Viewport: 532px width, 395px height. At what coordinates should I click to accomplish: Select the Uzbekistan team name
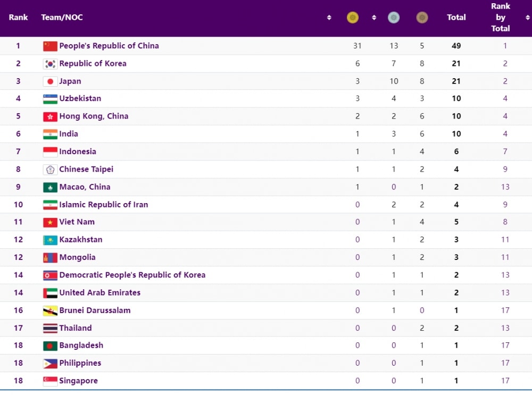(x=80, y=99)
